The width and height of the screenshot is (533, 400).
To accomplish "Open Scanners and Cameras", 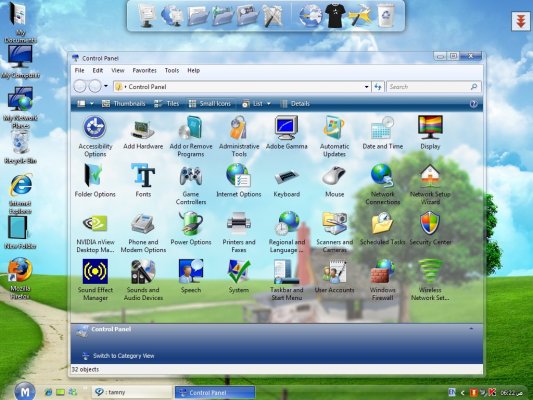I will pyautogui.click(x=334, y=232).
